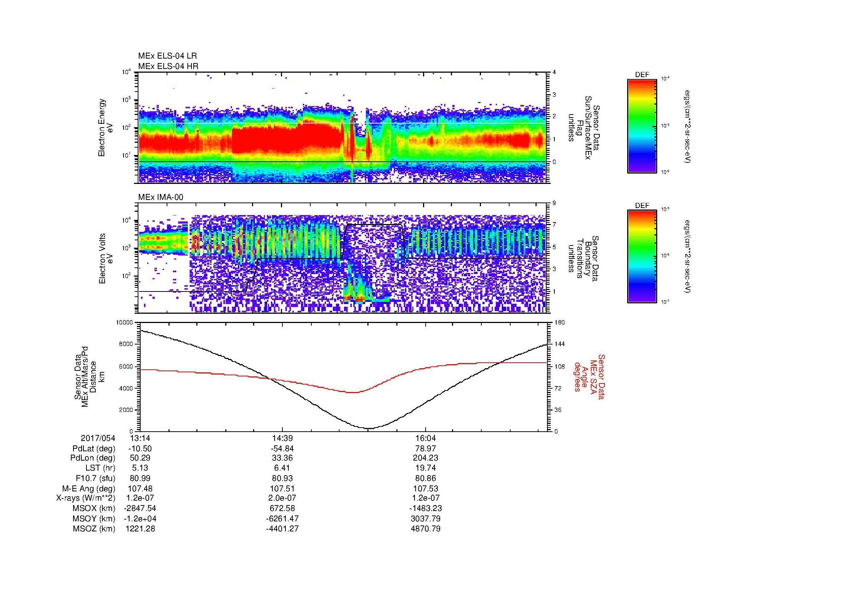Viewport: 868px width, 613px height.
Task: Click the M-E Ang value 107.51
Action: tap(282, 488)
